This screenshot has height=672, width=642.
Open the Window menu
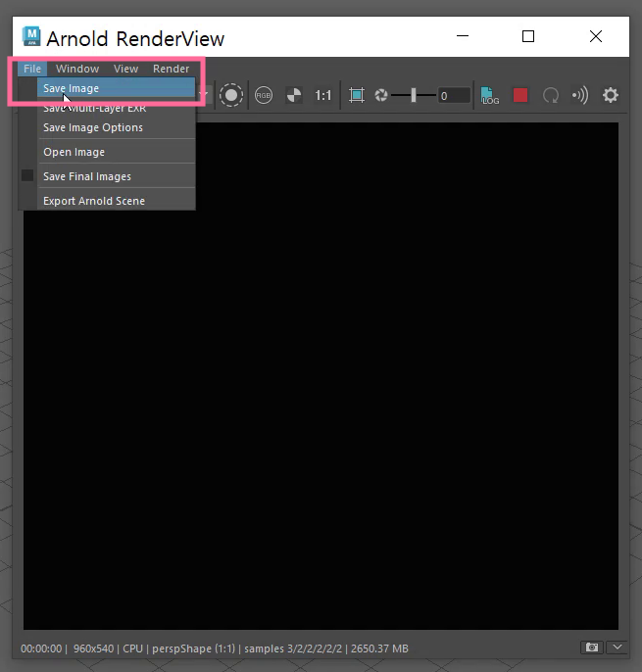click(x=77, y=69)
